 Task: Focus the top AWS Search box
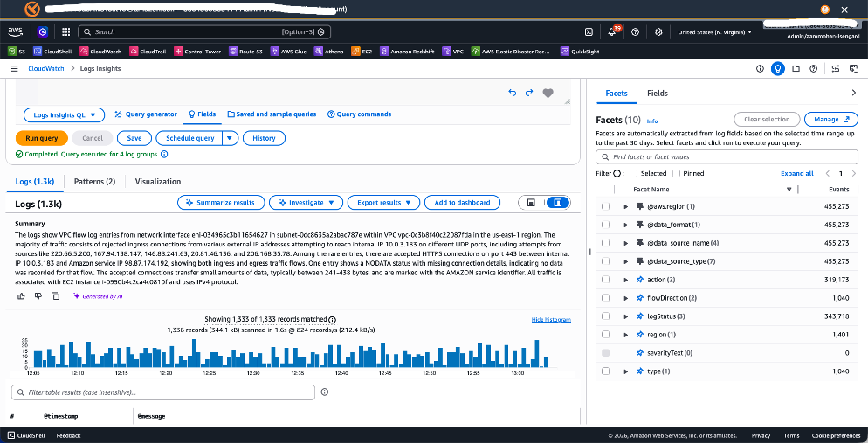204,32
